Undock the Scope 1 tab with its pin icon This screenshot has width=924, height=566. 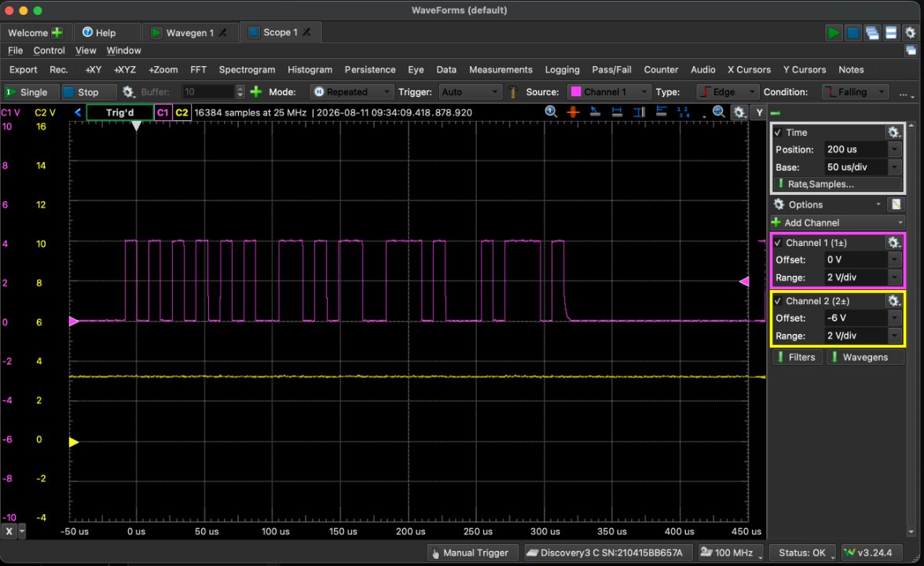[307, 32]
